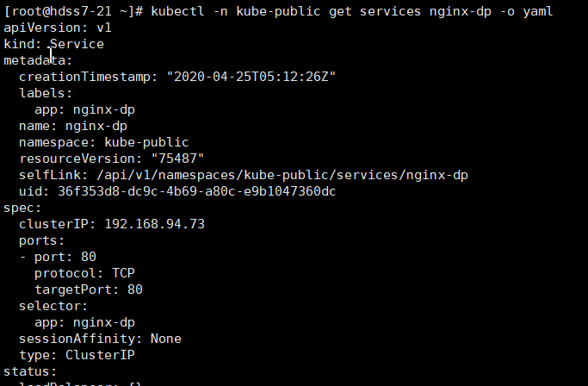Click the apiVersion: v1 line
This screenshot has width=588, height=386.
[58, 28]
